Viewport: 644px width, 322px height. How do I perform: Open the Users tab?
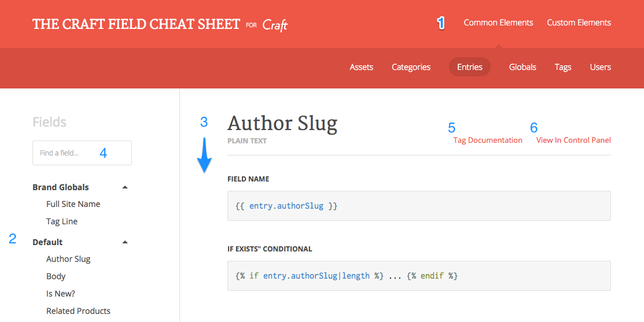(x=600, y=67)
